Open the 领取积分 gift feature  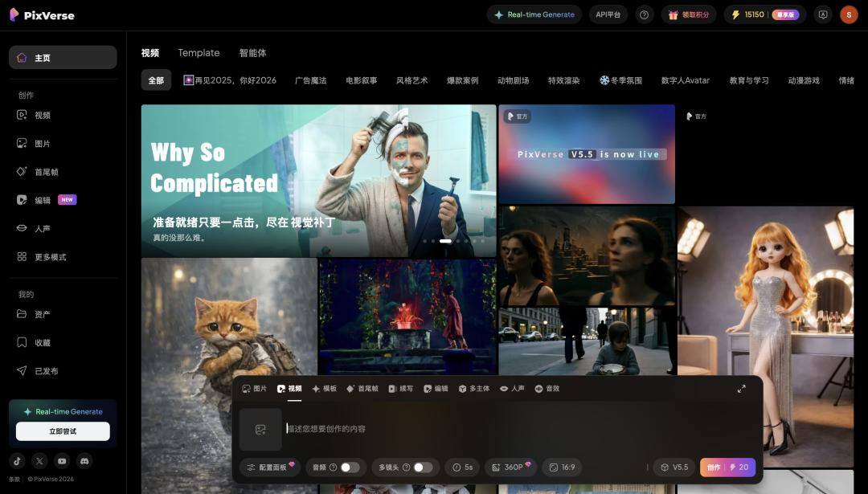coord(689,14)
